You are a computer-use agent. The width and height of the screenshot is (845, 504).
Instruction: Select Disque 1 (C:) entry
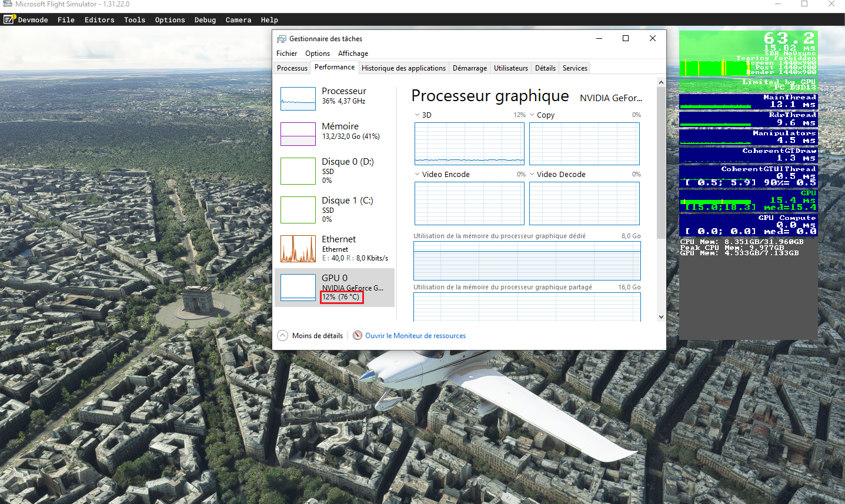pyautogui.click(x=335, y=209)
